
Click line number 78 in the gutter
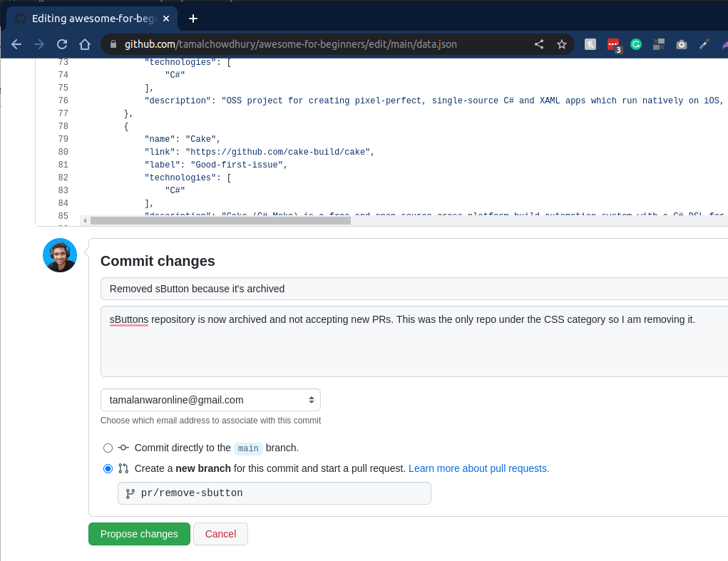click(x=63, y=126)
